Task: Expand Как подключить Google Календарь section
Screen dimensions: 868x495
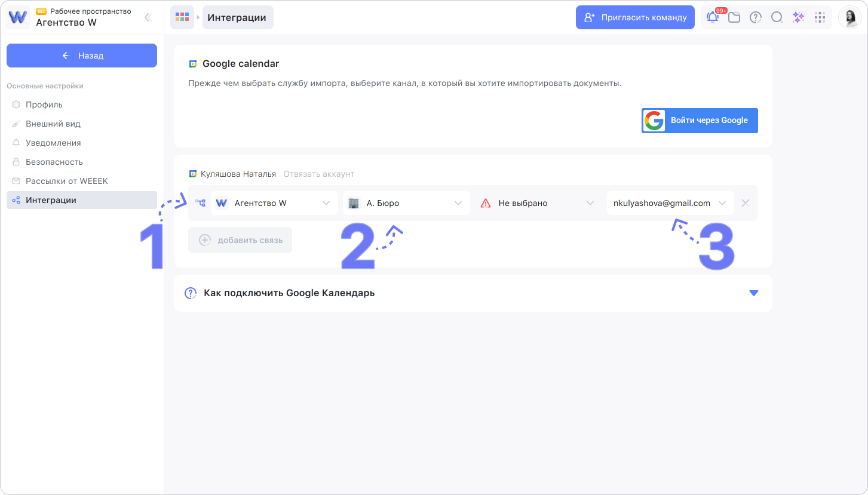Action: point(473,293)
